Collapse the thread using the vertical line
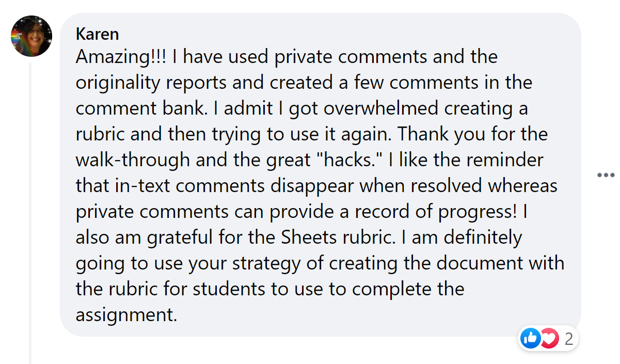 pyautogui.click(x=31, y=207)
